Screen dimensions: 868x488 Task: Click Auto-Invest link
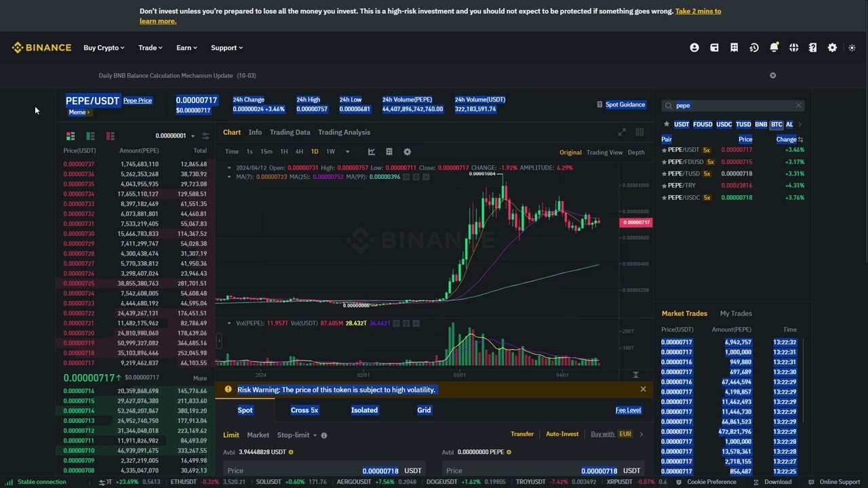coord(562,434)
